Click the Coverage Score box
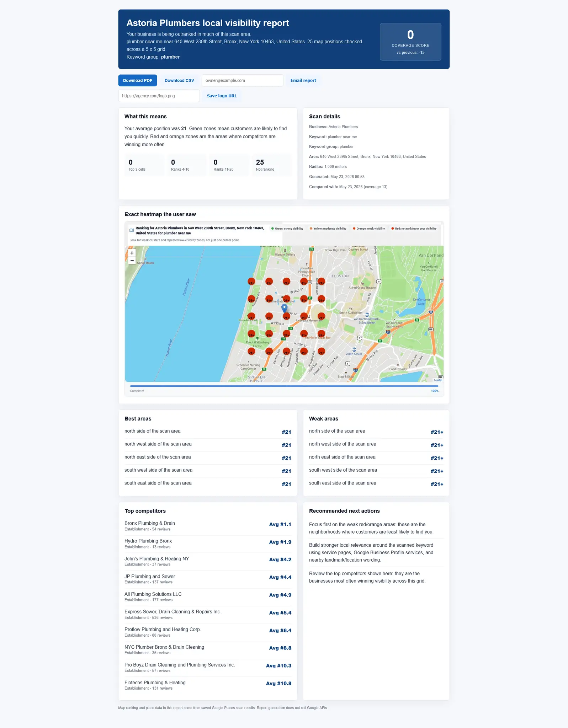This screenshot has height=728, width=568. tap(410, 42)
